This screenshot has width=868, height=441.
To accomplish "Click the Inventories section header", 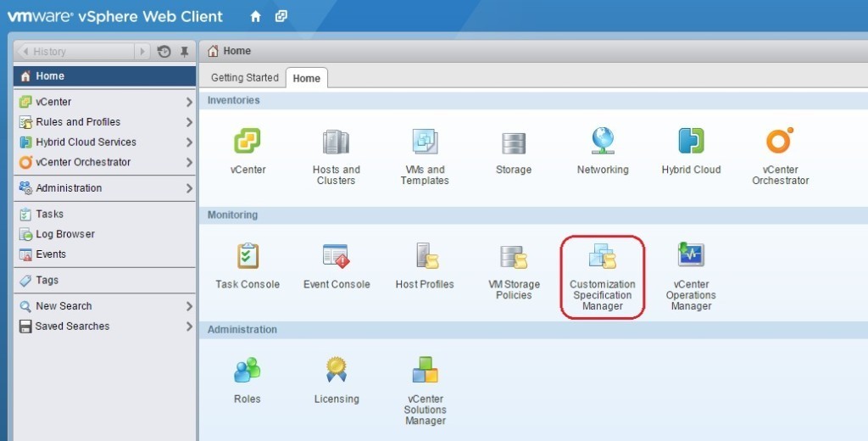I will 233,100.
